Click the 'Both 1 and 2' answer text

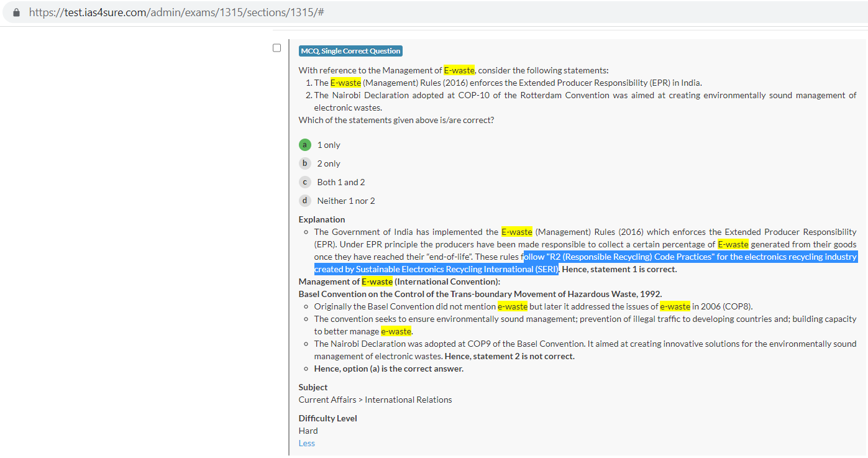pyautogui.click(x=341, y=182)
